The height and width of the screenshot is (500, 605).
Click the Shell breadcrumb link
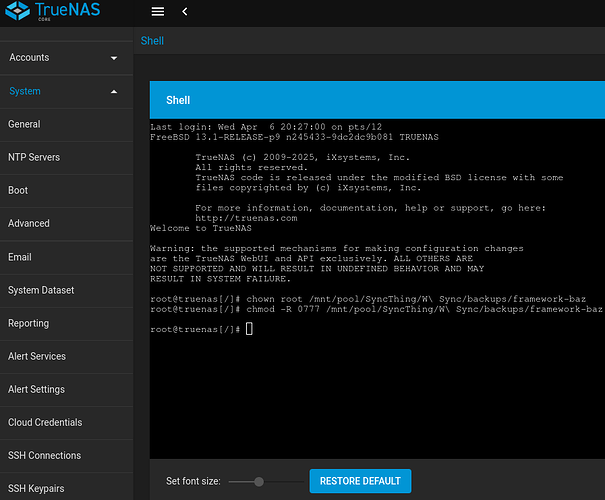(x=152, y=41)
